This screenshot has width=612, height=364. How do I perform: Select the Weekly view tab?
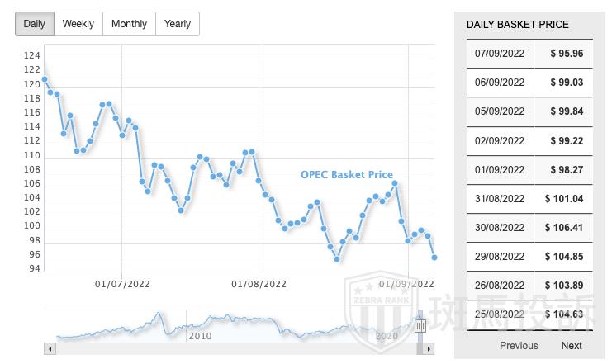[78, 24]
